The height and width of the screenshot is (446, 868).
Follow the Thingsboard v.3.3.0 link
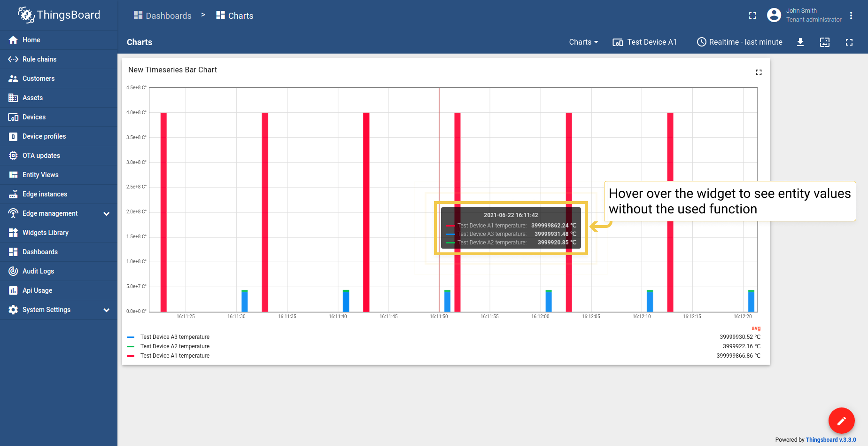[830, 440]
